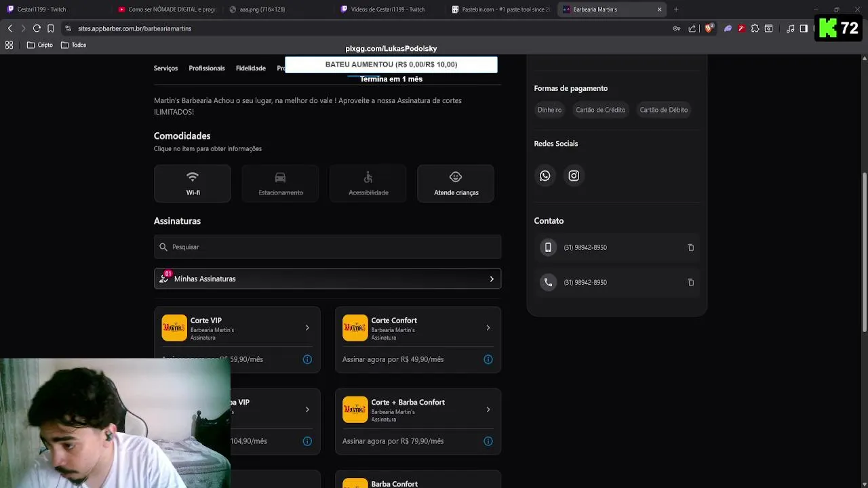
Task: Toggle the browser sidebar panel icon
Action: coord(804,28)
